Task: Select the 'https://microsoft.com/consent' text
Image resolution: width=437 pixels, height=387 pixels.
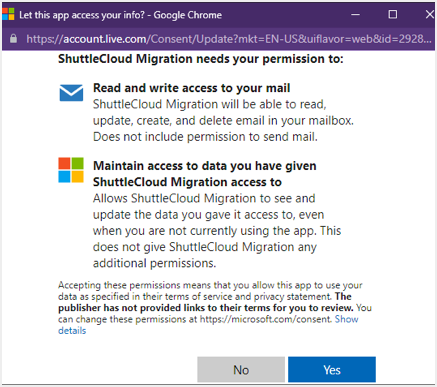Action: point(265,319)
